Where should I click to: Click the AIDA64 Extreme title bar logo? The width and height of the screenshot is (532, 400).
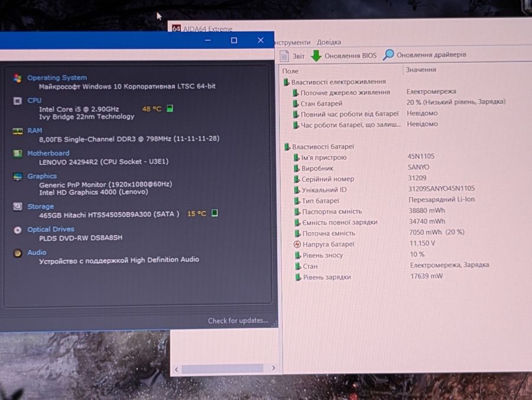click(176, 28)
